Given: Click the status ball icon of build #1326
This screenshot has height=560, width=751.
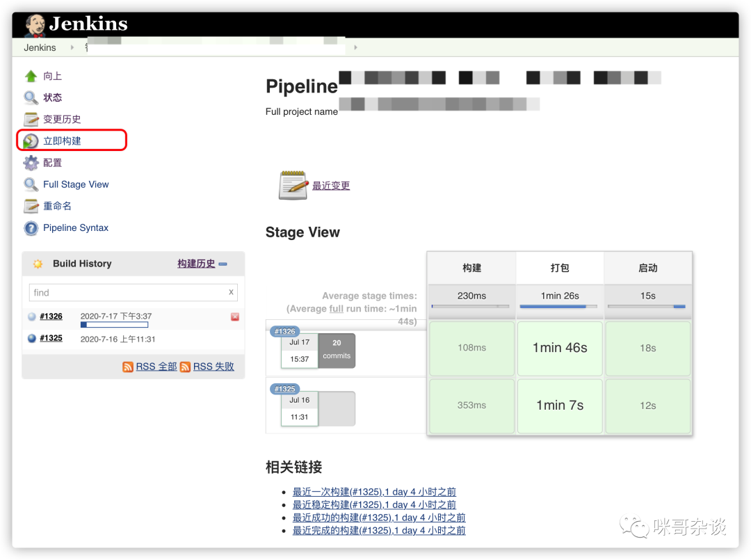Looking at the screenshot, I should (x=32, y=317).
